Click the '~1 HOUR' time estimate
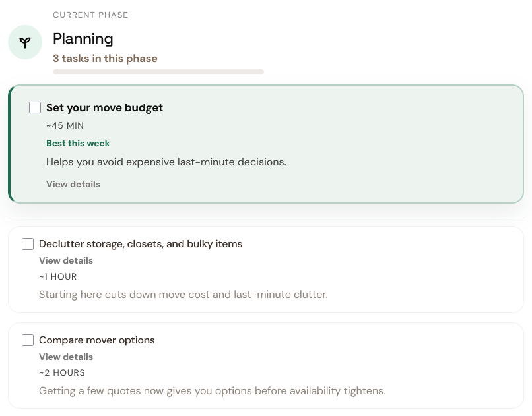Image resolution: width=532 pixels, height=416 pixels. [x=58, y=277]
